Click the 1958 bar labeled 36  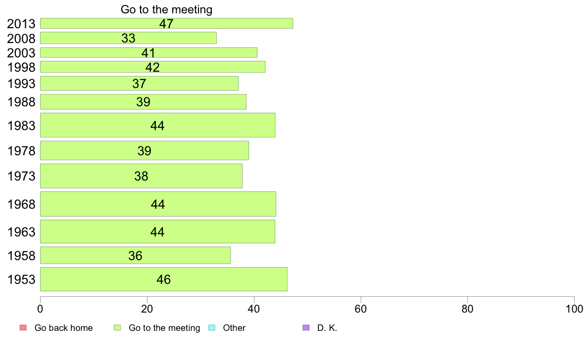[136, 255]
